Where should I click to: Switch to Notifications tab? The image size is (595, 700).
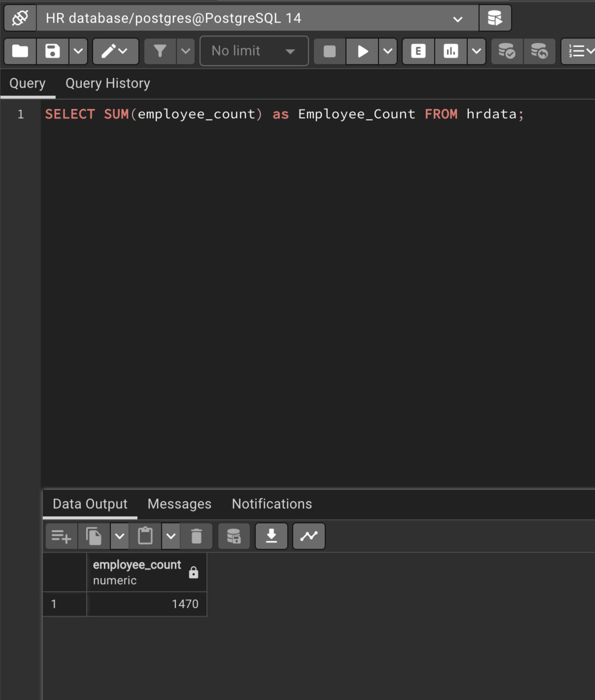[x=272, y=504]
